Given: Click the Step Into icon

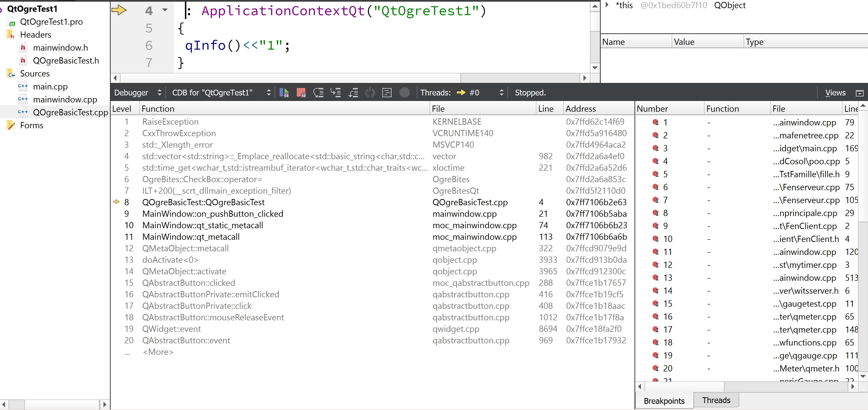Looking at the screenshot, I should 336,93.
